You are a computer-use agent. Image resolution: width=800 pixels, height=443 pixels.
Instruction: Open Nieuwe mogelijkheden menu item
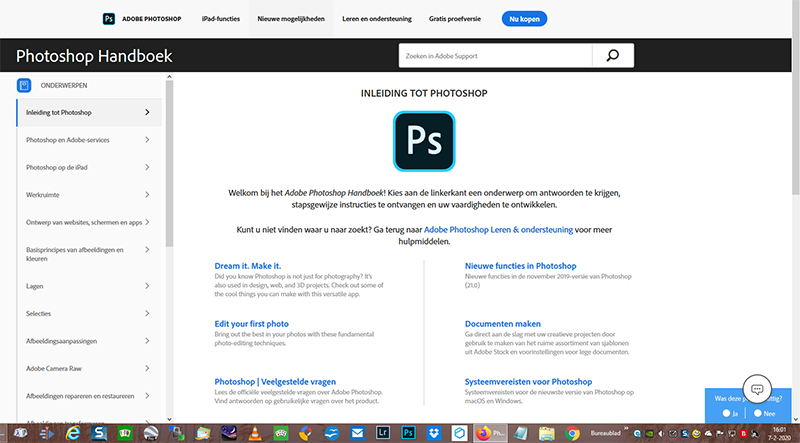291,19
